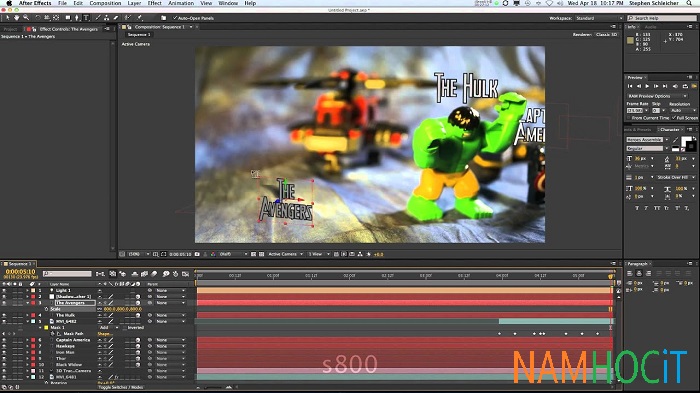Select the Pan Behind anchor tool
Viewport: 700px width, 393px height.
(56, 18)
